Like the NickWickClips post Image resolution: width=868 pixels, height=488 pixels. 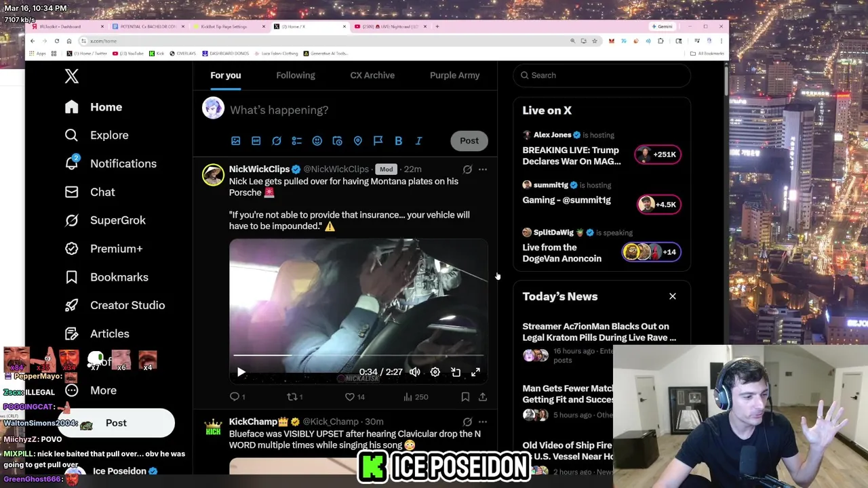355,397
